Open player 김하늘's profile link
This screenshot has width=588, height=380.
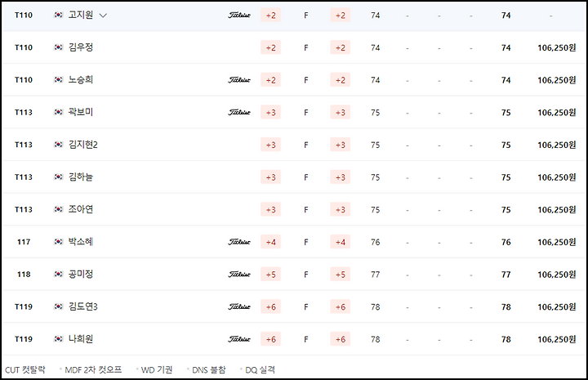click(81, 177)
